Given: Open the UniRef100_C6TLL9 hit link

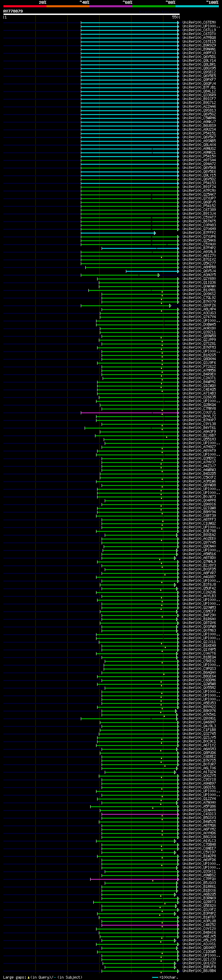Looking at the screenshot, I should [x=199, y=30].
